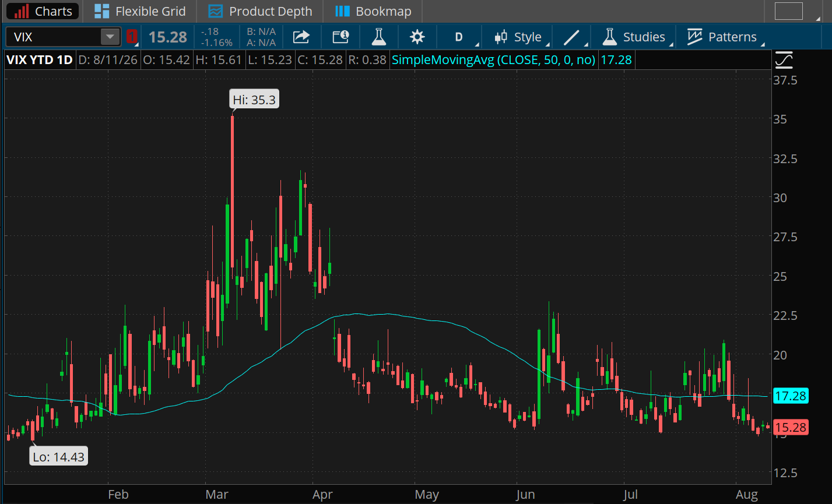Open the chart info window icon
The image size is (832, 504).
point(340,37)
